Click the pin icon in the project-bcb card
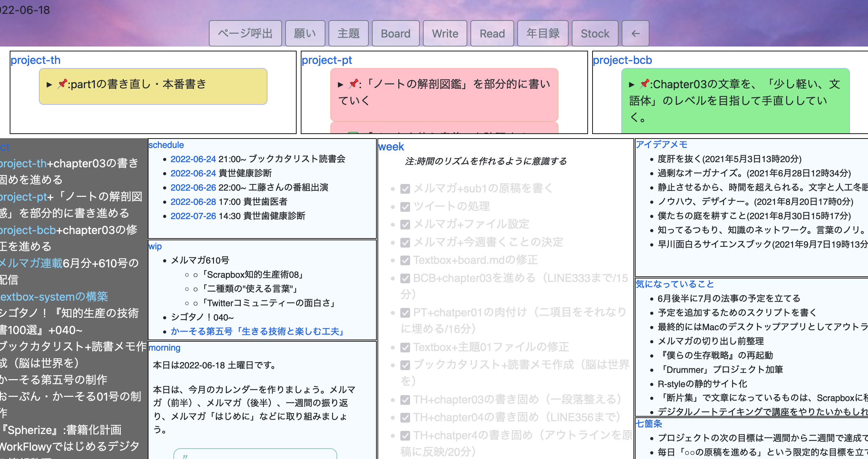 coord(644,83)
